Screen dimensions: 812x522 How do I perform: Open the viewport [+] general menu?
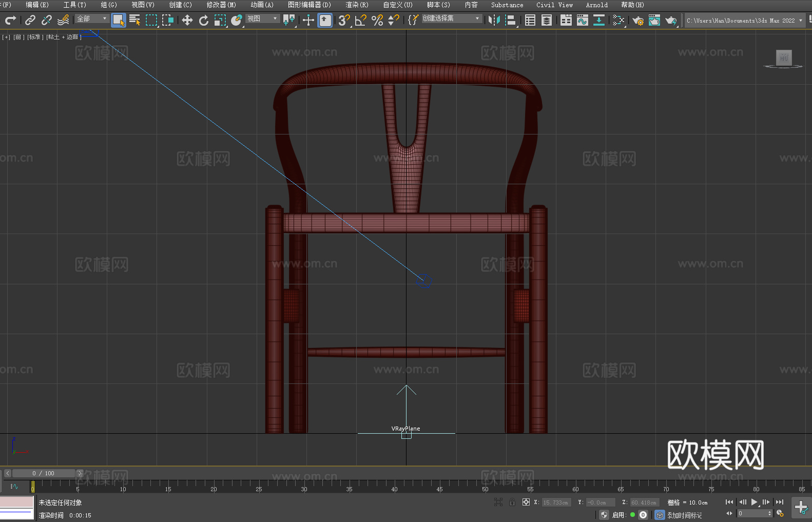click(6, 37)
